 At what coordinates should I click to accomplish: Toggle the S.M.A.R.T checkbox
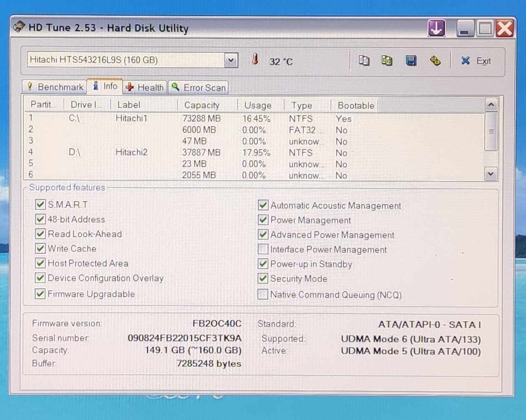click(40, 204)
